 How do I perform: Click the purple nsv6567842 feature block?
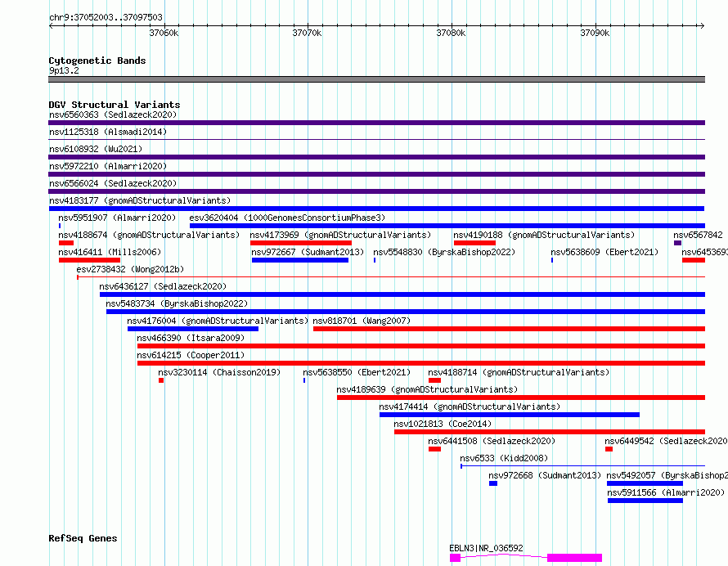pos(677,243)
